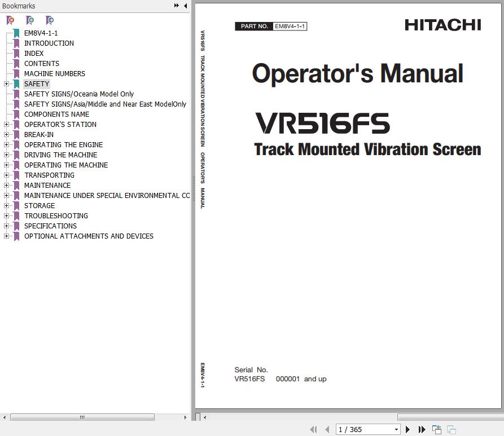Viewport: 504px width, 436px height.
Task: Expand OPTIONAL ATTACHMENTS AND DEVICES node
Action: [x=6, y=236]
